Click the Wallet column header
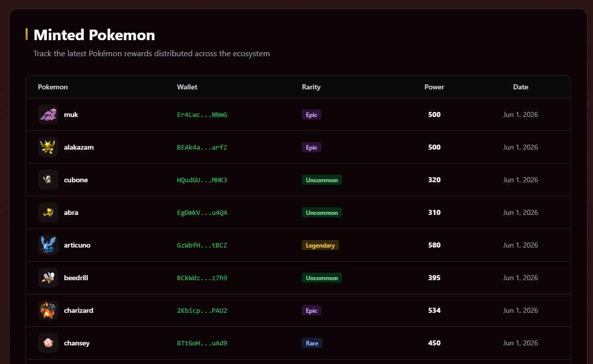This screenshot has height=364, width=593. [x=187, y=87]
